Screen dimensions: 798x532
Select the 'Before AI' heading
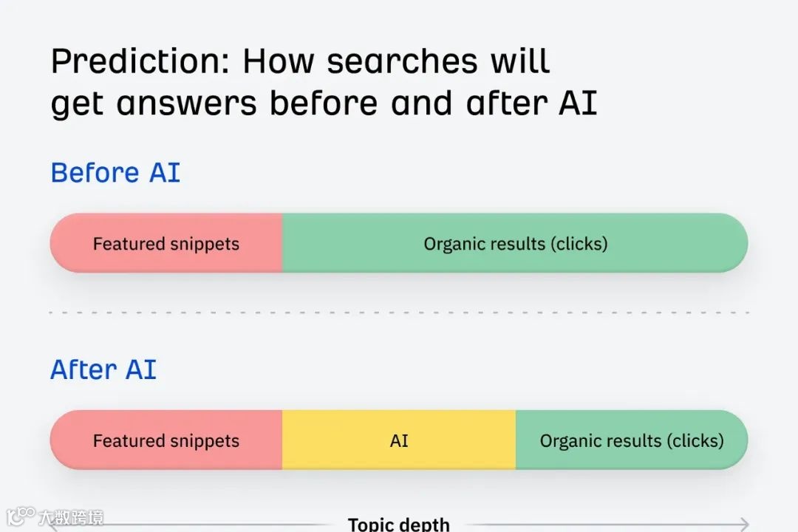[115, 173]
